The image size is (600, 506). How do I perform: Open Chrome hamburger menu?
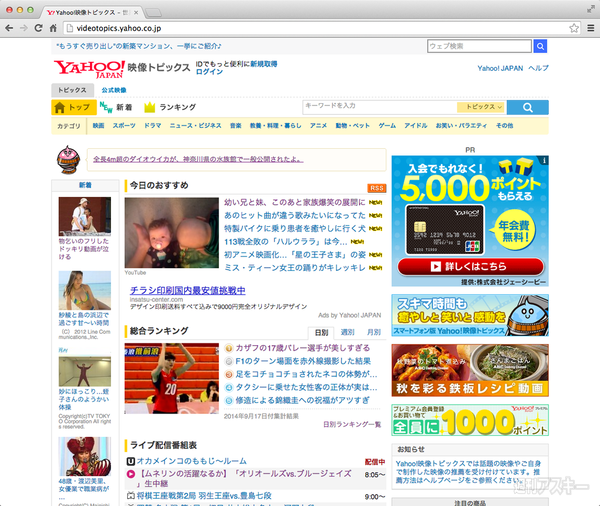(x=591, y=28)
